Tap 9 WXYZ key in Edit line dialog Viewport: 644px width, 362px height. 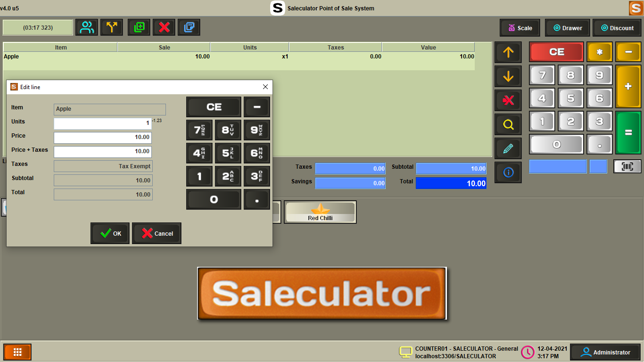point(257,130)
